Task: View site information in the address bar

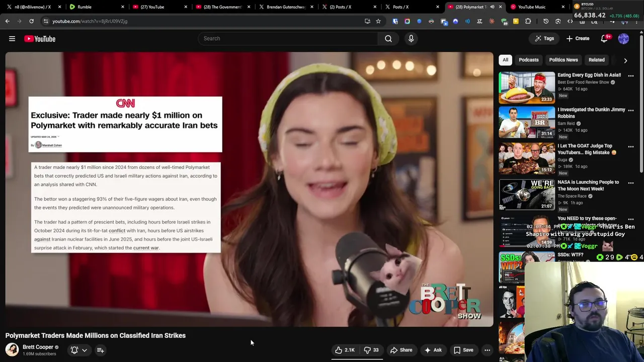Action: tap(46, 21)
